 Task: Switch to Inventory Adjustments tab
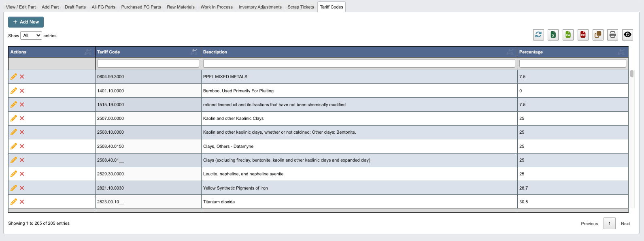(x=260, y=7)
